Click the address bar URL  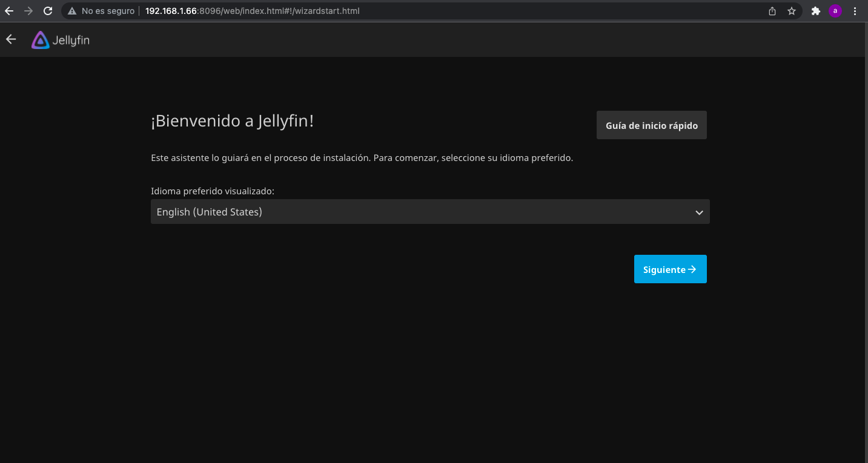[x=252, y=11]
